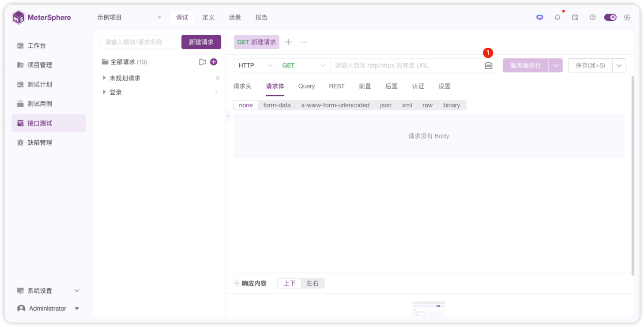Click the 新建请求 button

(x=201, y=42)
